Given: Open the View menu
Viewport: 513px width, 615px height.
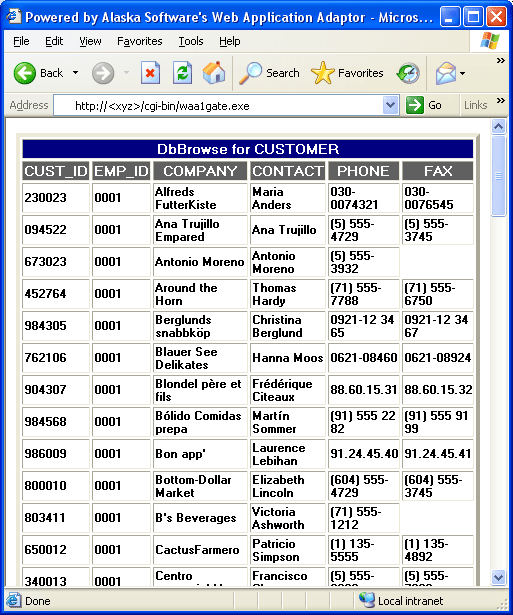Looking at the screenshot, I should 90,41.
